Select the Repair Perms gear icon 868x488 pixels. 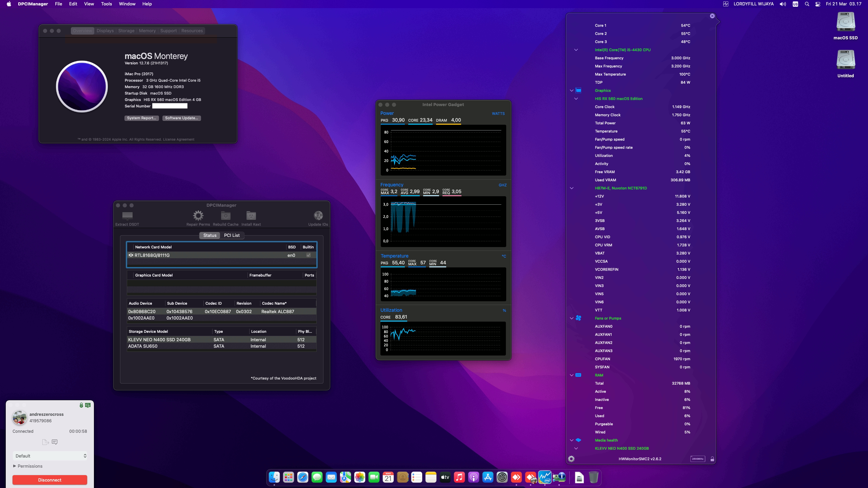[198, 216]
